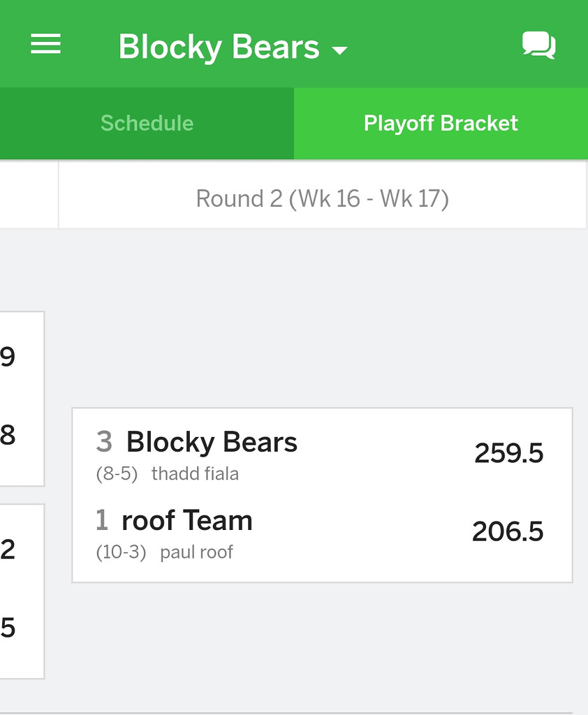Tap the previous round header cell
This screenshot has height=715, width=588.
(x=28, y=196)
